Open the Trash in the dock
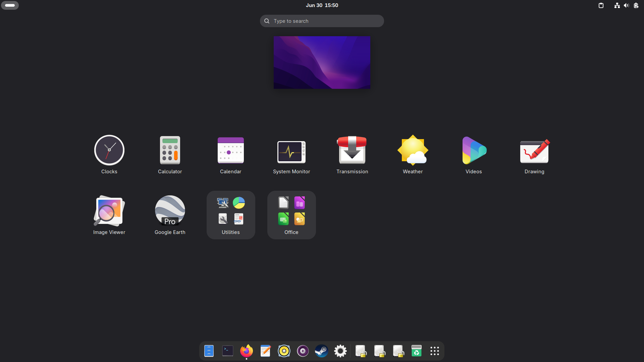Image resolution: width=644 pixels, height=362 pixels. tap(417, 351)
